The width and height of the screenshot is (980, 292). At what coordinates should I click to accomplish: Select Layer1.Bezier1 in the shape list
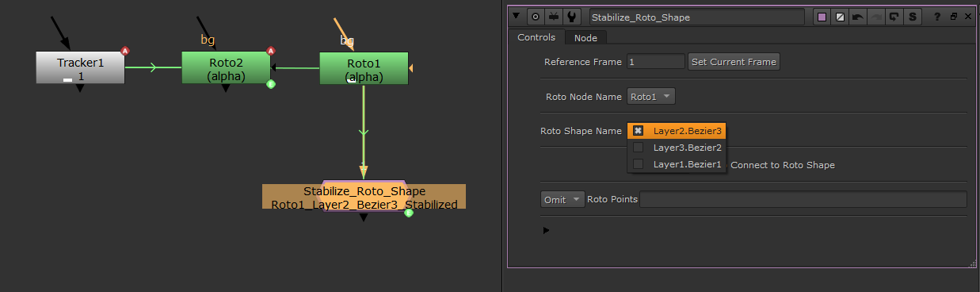[677, 164]
